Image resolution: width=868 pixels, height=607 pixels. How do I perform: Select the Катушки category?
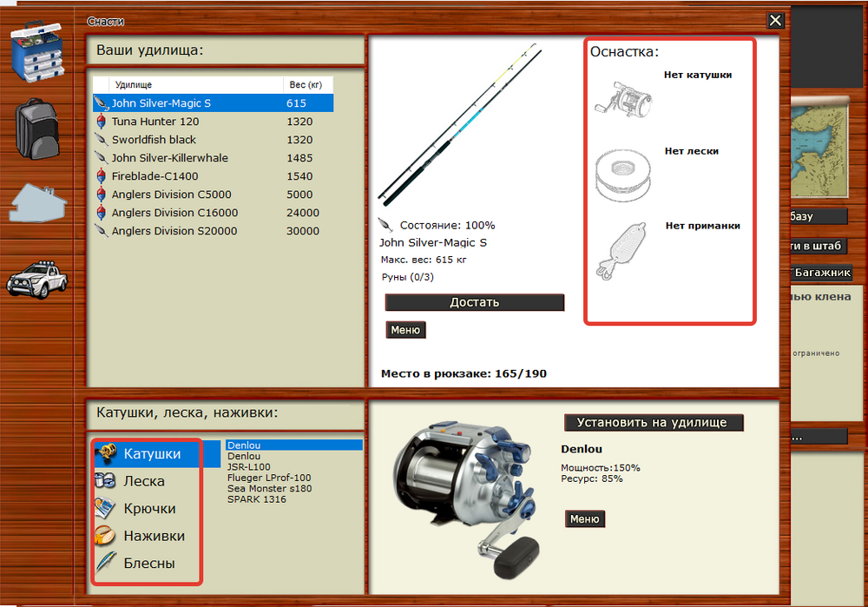point(151,453)
